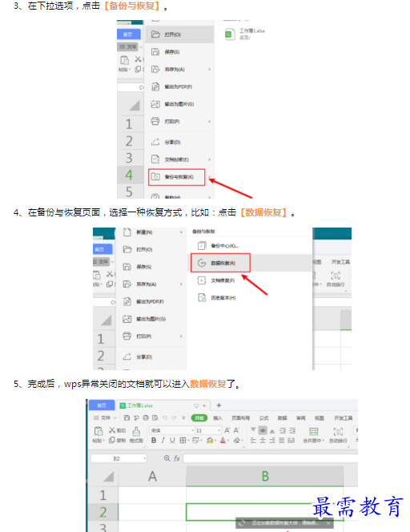Click 文件 menu button in step 3 screenshot
Viewport: 410px width, 532px height.
(128, 46)
